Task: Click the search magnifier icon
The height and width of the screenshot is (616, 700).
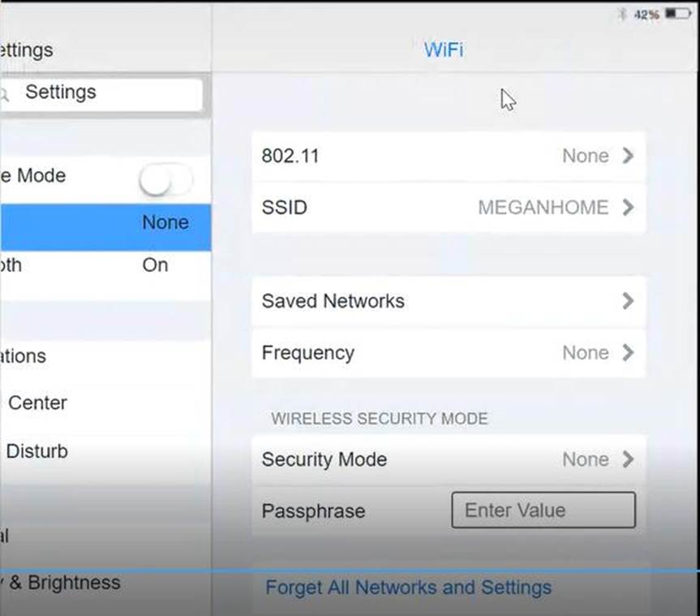Action: [x=6, y=94]
